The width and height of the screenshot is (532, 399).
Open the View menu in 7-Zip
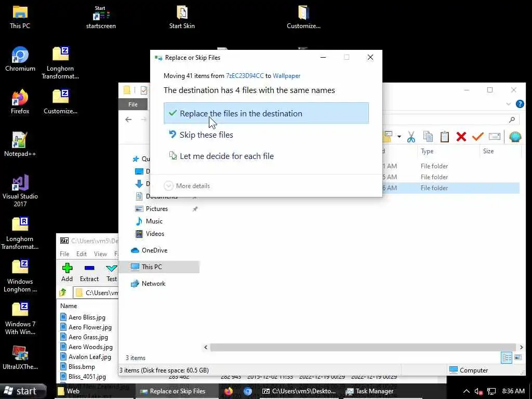[x=100, y=254]
